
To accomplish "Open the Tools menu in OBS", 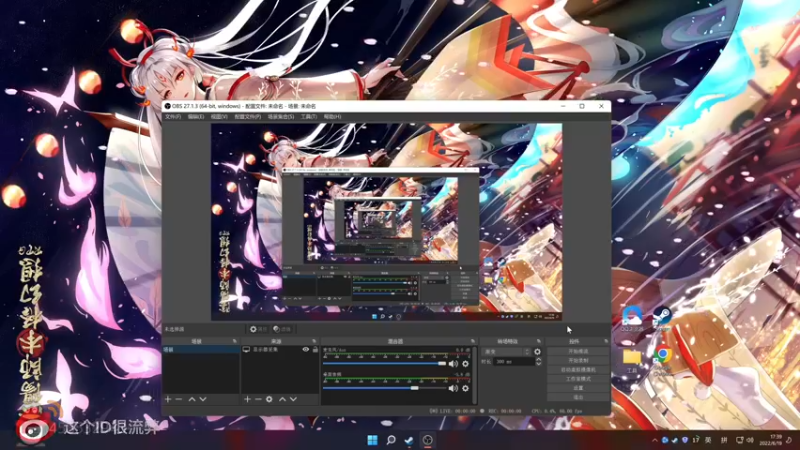I will (x=309, y=117).
